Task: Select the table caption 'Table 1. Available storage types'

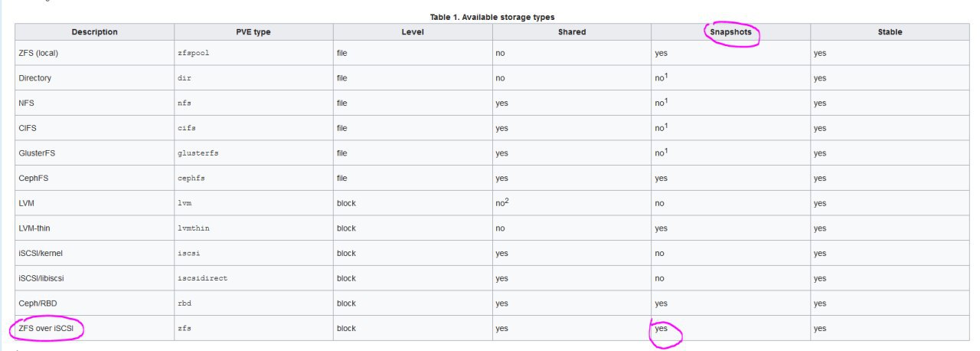Action: [492, 16]
